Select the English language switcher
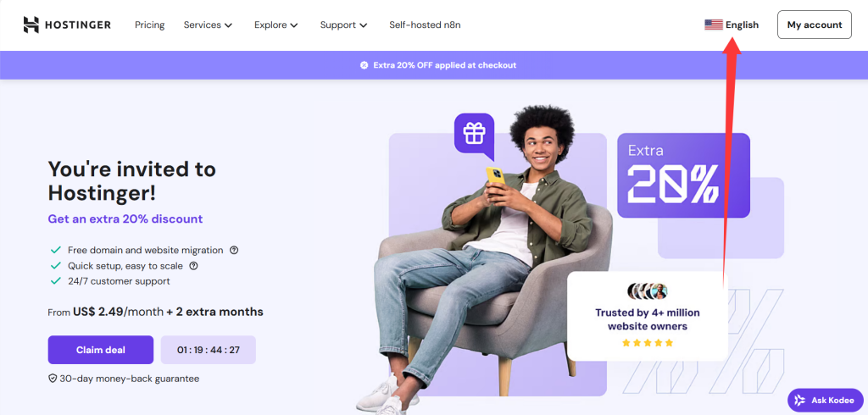The height and width of the screenshot is (415, 868). tap(732, 25)
